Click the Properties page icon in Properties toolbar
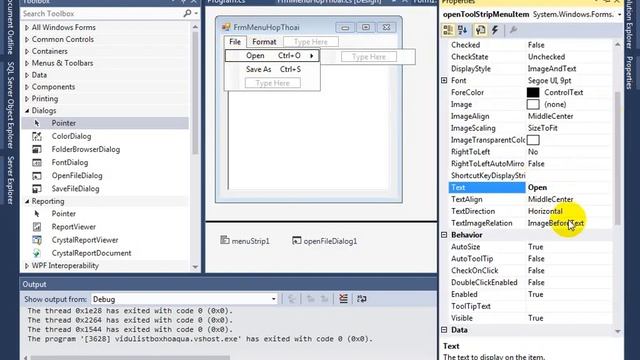This screenshot has width=640, height=360. pyautogui.click(x=480, y=30)
